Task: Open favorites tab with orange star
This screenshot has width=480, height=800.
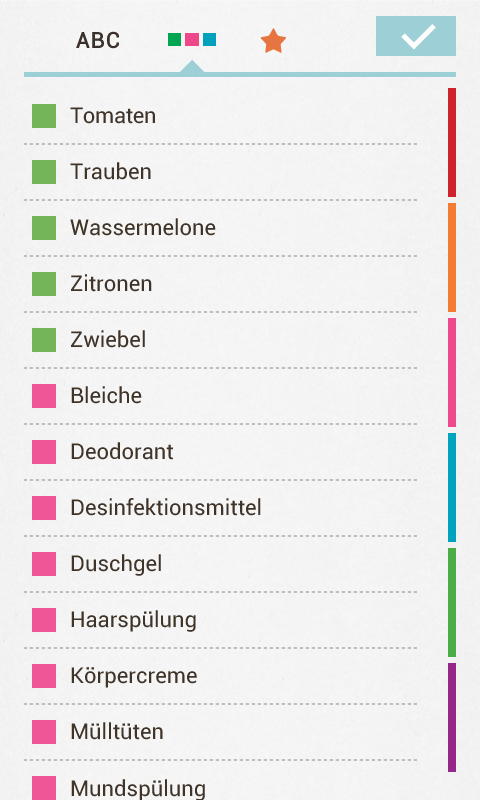Action: pos(273,41)
